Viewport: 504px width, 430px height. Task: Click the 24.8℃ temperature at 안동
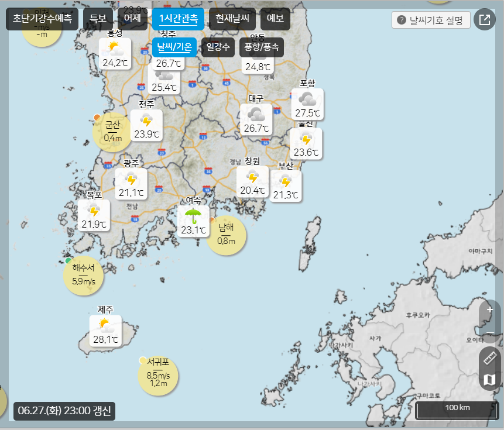[258, 67]
